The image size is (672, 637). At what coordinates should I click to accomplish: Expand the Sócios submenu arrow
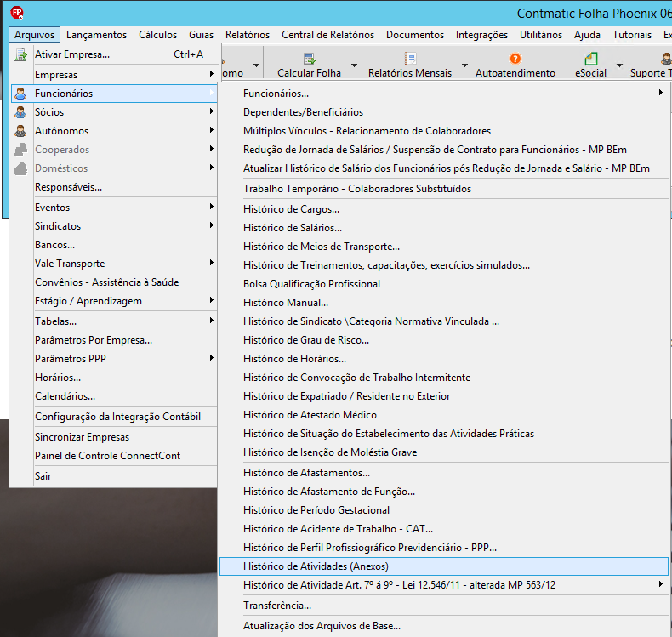211,111
